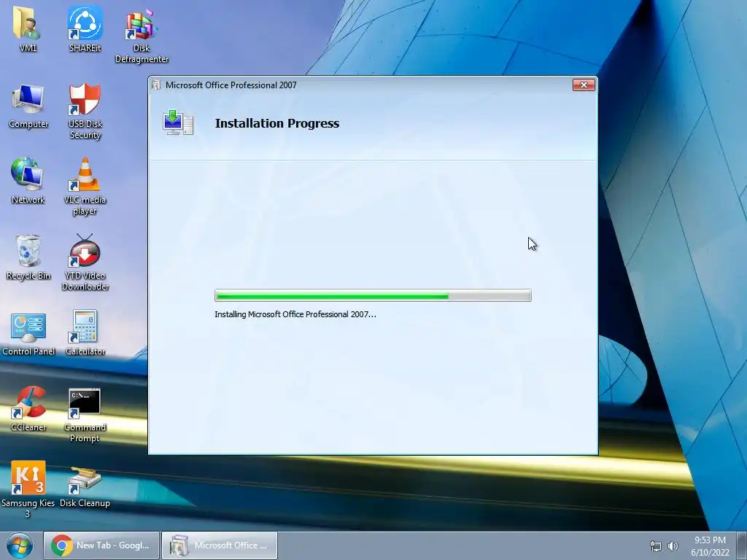This screenshot has width=747, height=560.
Task: Click the installer icon in the title bar
Action: click(156, 85)
